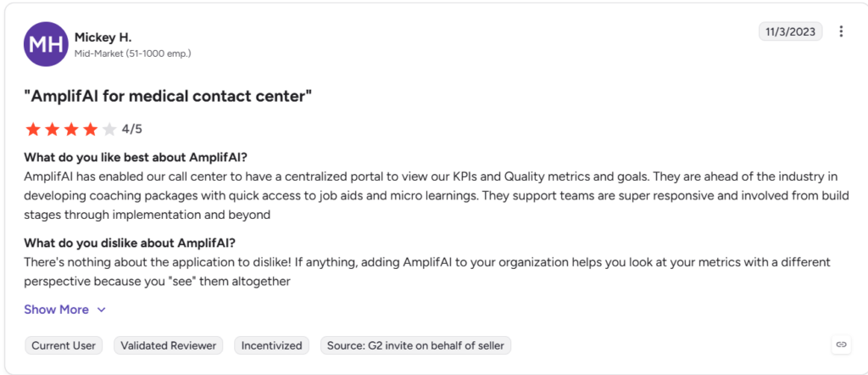868x375 pixels.
Task: Click the second orange rating star
Action: [x=52, y=130]
